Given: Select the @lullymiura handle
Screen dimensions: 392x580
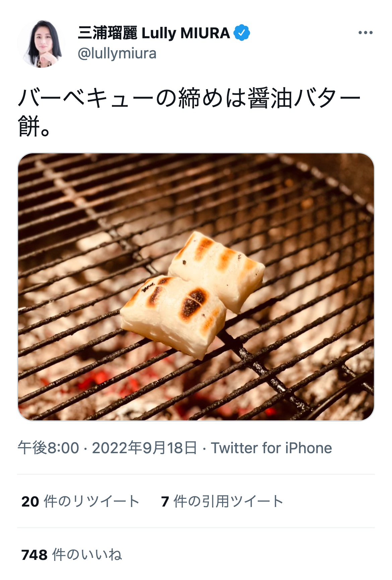Looking at the screenshot, I should (x=117, y=54).
